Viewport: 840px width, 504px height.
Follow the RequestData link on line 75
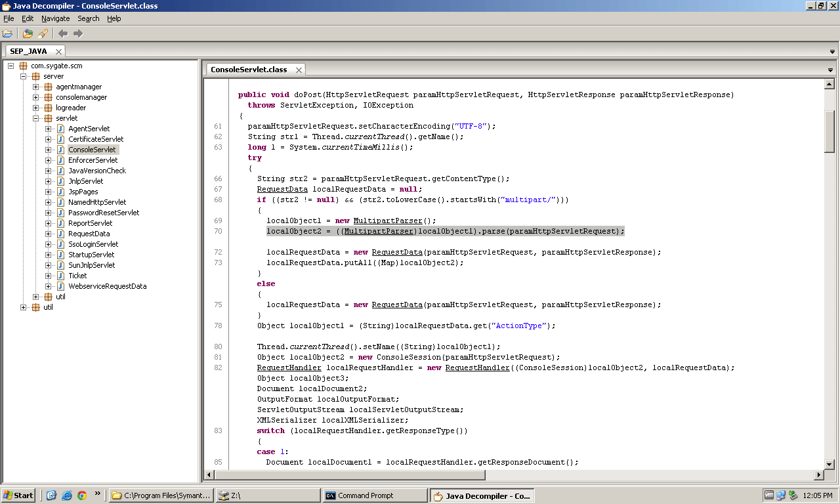pyautogui.click(x=397, y=304)
